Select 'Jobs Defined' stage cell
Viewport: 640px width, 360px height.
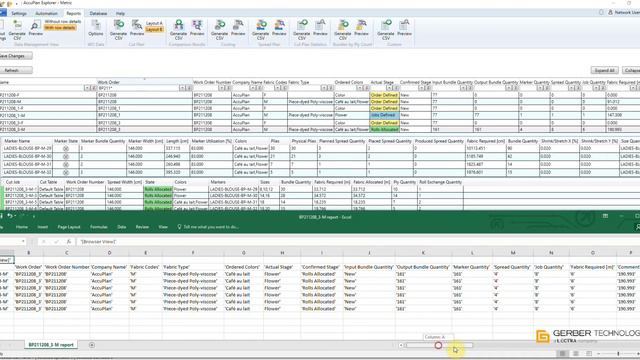[x=384, y=116]
